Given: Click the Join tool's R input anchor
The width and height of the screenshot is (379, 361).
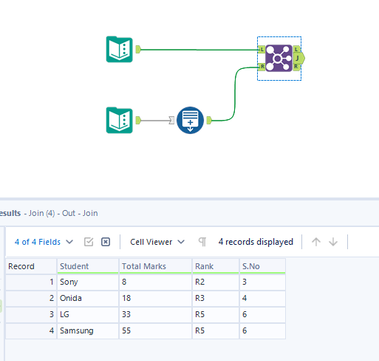Looking at the screenshot, I should coord(262,67).
